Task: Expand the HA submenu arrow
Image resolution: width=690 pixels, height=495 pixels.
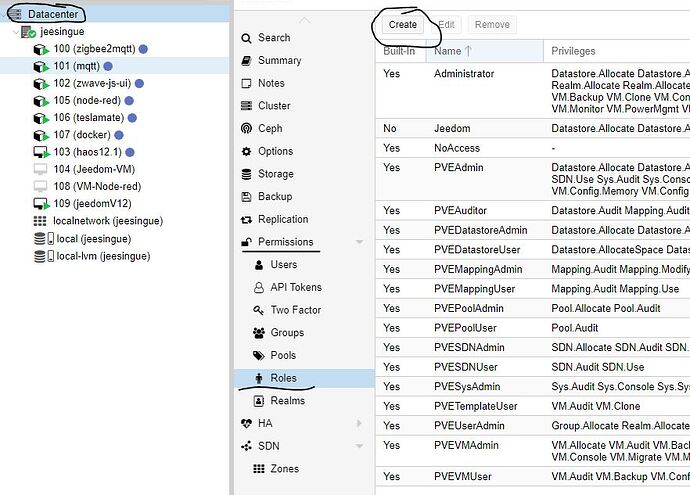Action: point(360,423)
